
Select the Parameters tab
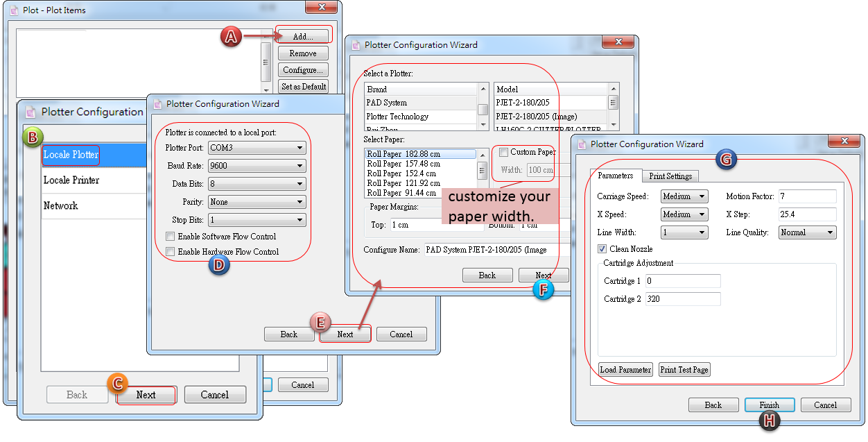pyautogui.click(x=615, y=176)
